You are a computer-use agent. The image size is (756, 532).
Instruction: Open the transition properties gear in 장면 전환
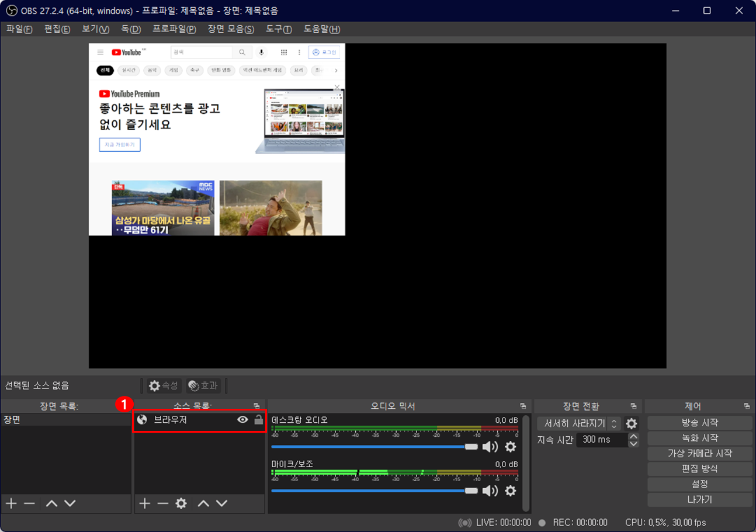[632, 423]
